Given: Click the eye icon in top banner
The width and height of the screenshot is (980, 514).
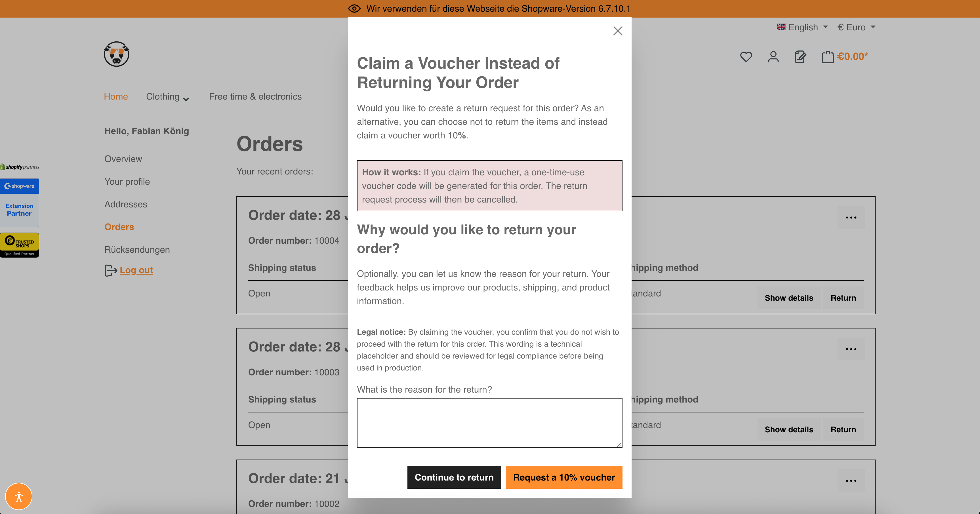Looking at the screenshot, I should pyautogui.click(x=354, y=9).
